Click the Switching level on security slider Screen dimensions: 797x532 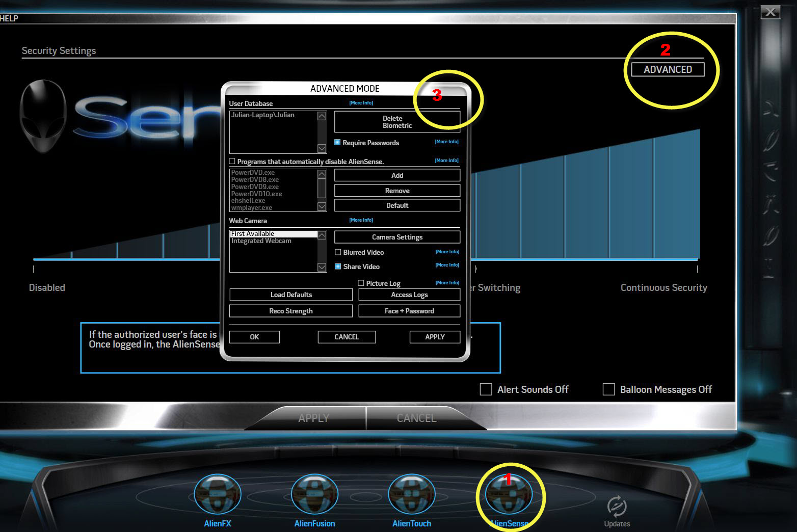(x=495, y=287)
